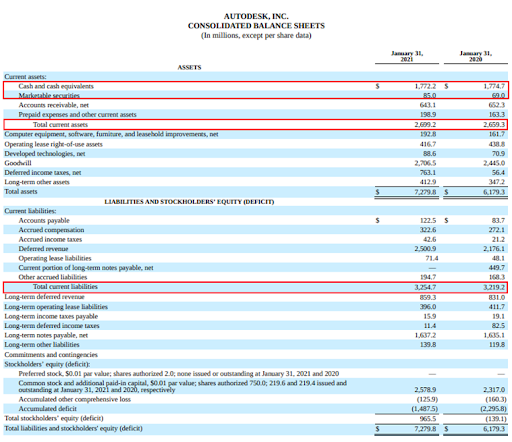Click the Total current liabilities label

click(65, 287)
